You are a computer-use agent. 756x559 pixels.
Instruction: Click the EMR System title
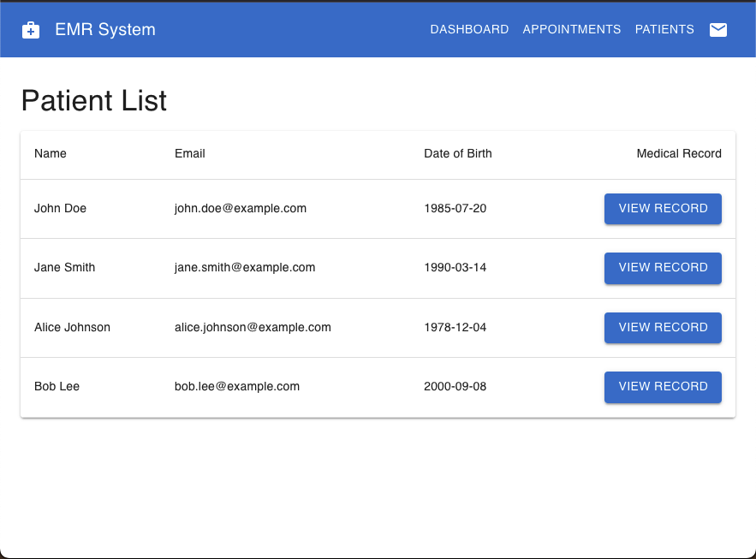pyautogui.click(x=105, y=30)
